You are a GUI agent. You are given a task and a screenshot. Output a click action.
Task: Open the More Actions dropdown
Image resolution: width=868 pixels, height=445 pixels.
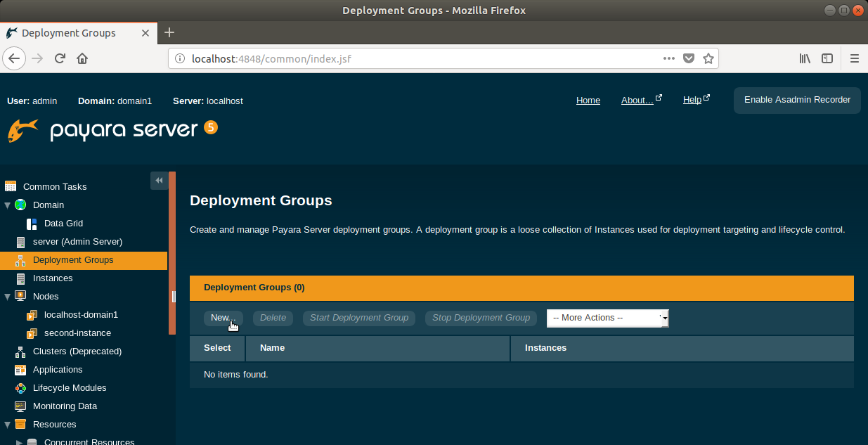(607, 318)
